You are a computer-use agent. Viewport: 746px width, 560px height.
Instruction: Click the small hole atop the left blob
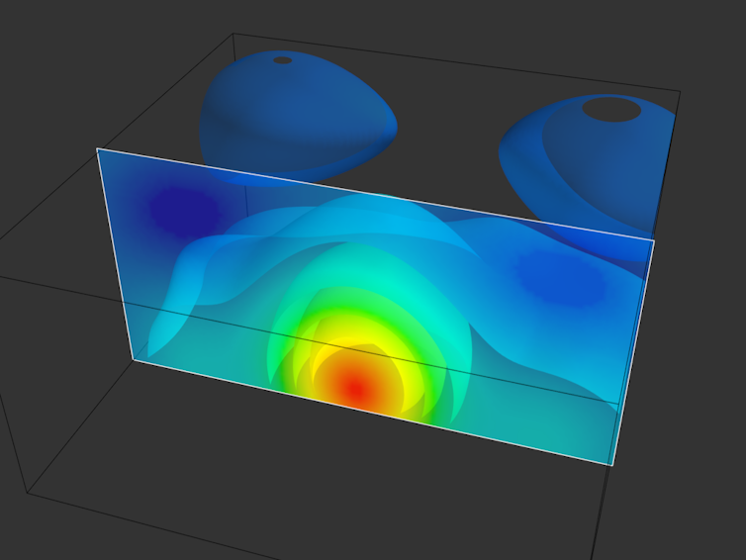(282, 60)
